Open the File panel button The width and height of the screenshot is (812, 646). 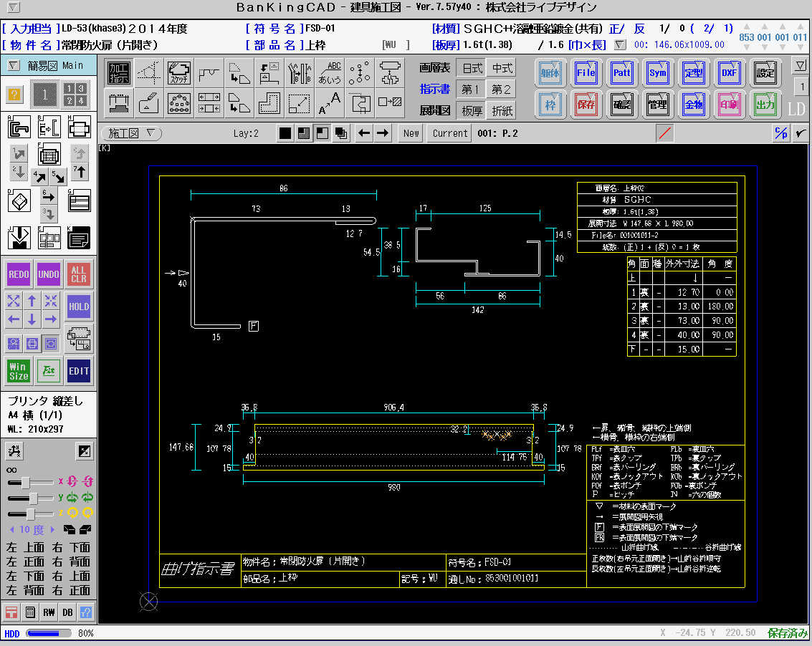[x=586, y=73]
